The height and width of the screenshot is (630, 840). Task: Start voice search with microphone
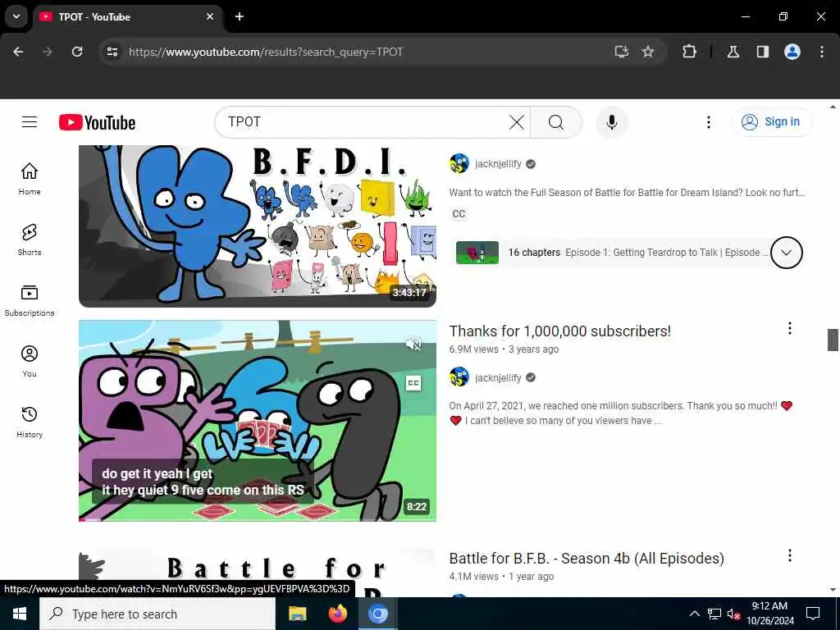pyautogui.click(x=612, y=122)
